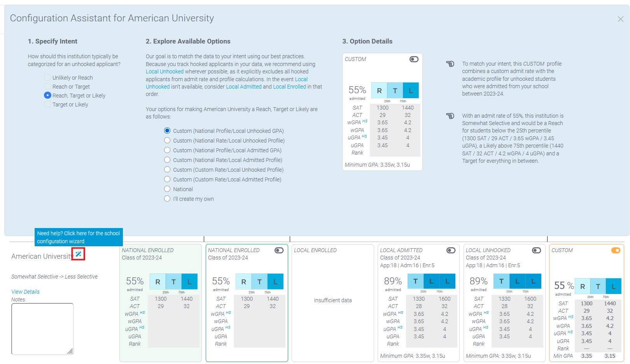Click the T swatch in Local Admitted card
630x364 pixels.
415,281
